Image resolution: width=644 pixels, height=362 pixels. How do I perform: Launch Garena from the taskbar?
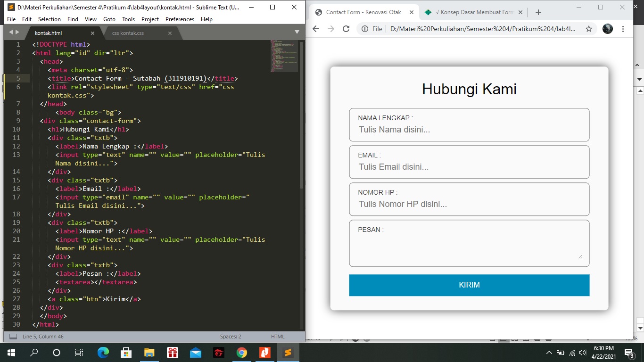pos(218,352)
